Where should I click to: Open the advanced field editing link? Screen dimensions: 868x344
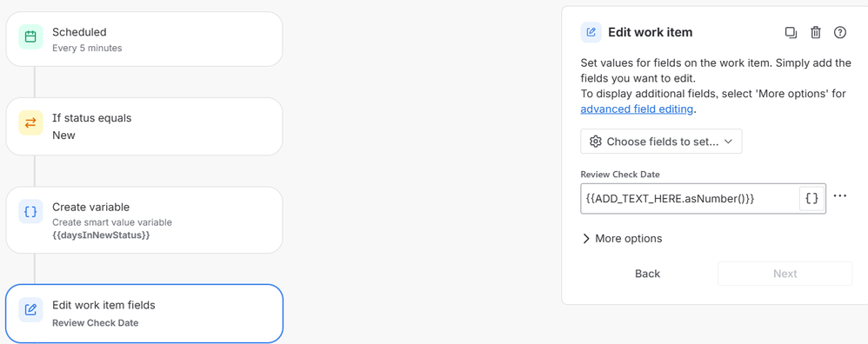[637, 109]
